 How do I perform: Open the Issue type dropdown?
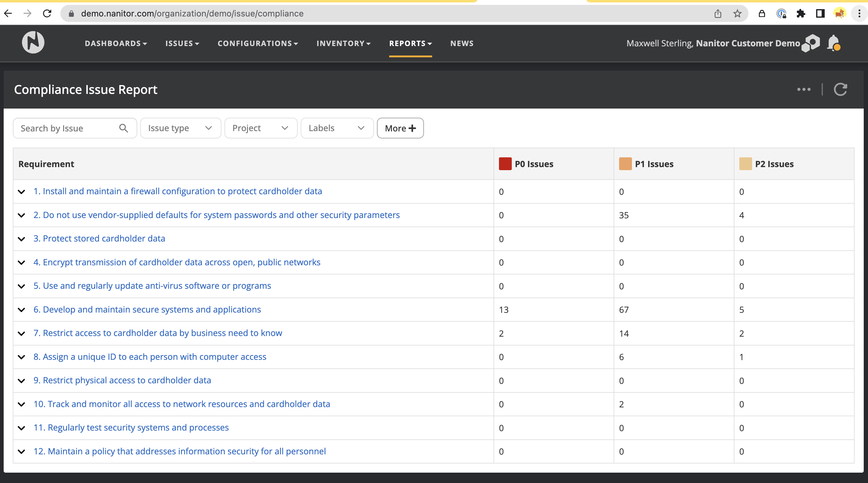coord(180,128)
